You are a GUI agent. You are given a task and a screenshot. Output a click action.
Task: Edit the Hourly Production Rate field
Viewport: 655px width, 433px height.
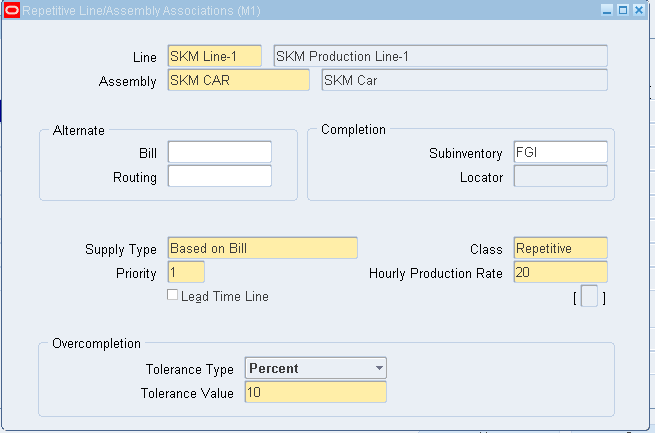tap(560, 272)
